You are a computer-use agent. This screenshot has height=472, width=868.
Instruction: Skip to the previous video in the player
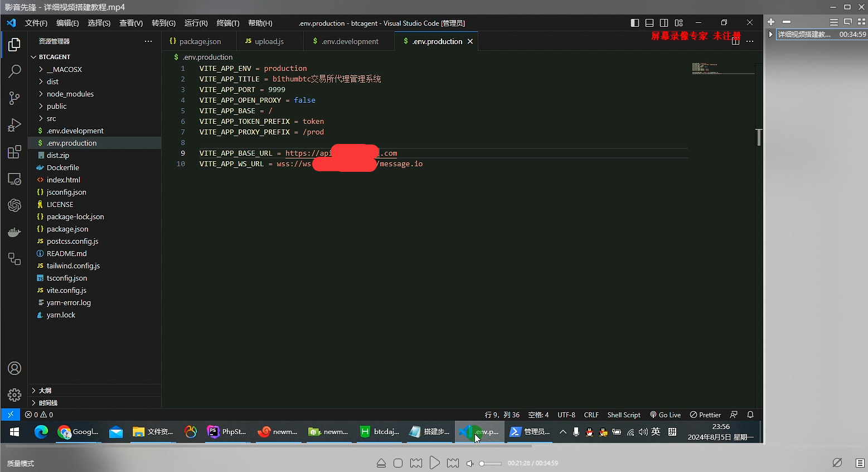[416, 463]
